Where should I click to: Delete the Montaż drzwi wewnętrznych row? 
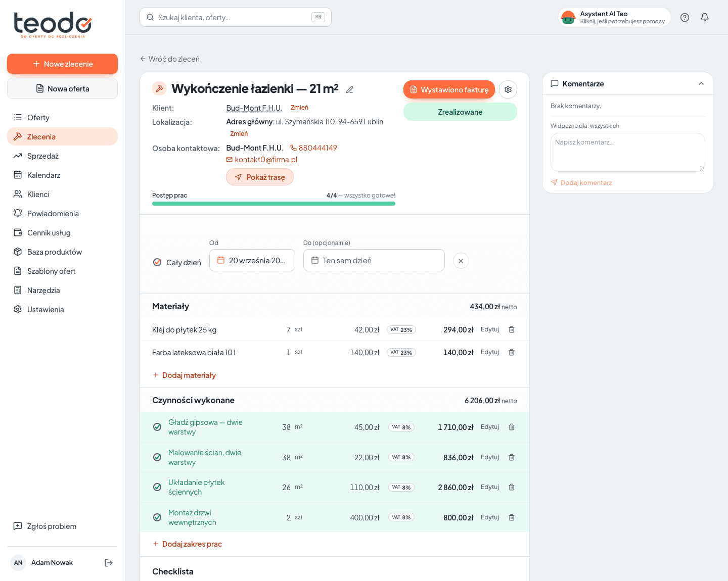tap(512, 517)
